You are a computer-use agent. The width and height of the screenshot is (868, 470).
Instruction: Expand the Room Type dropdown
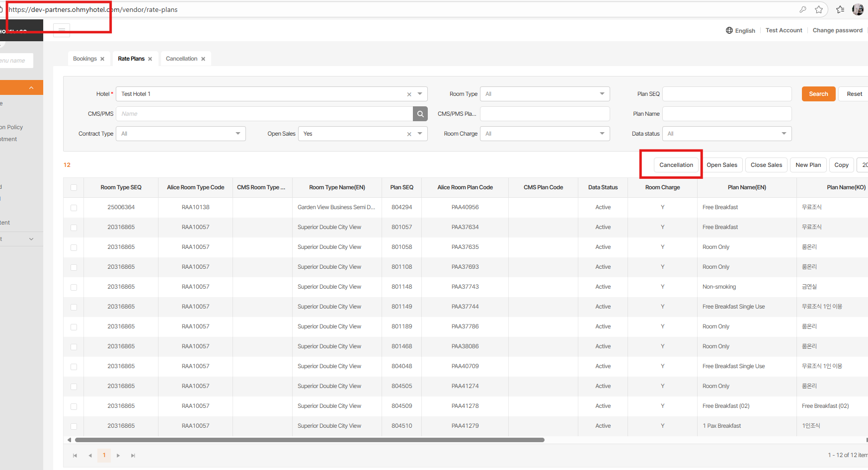602,94
